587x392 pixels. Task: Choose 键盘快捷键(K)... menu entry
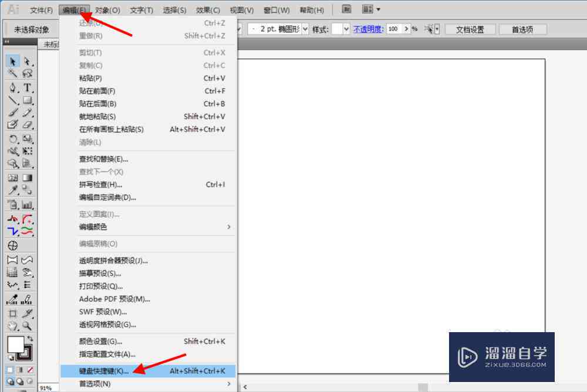148,371
